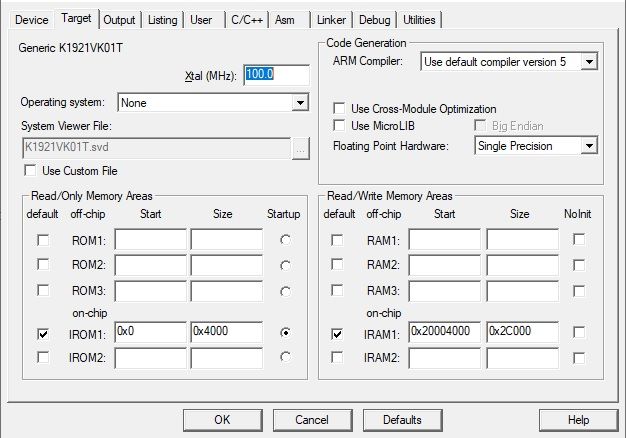The width and height of the screenshot is (626, 438).
Task: Open the ARM Compiler version dropdown
Action: pyautogui.click(x=589, y=62)
